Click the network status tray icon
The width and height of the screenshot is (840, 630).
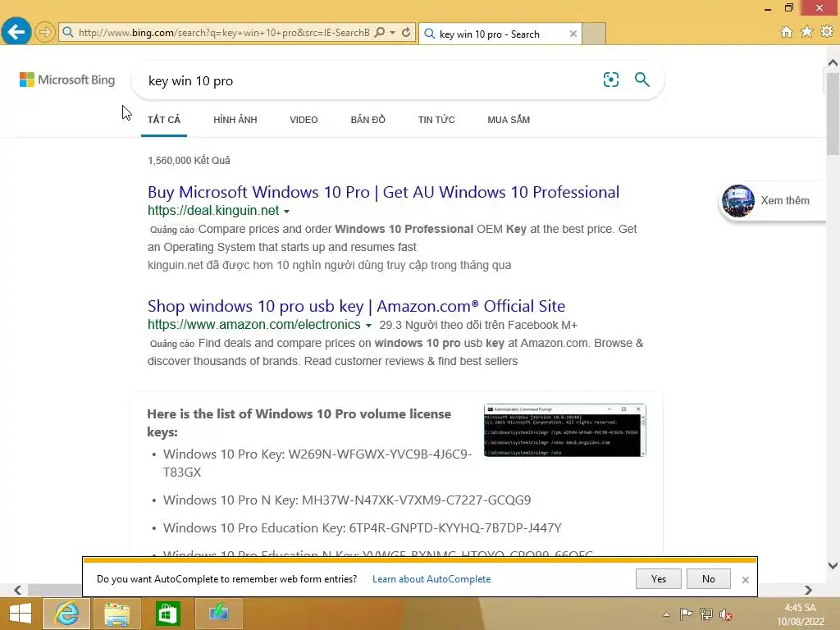coord(706,614)
